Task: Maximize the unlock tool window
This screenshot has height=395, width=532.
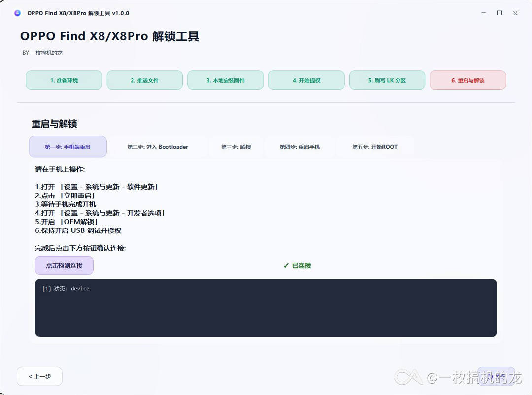Action: click(x=499, y=13)
